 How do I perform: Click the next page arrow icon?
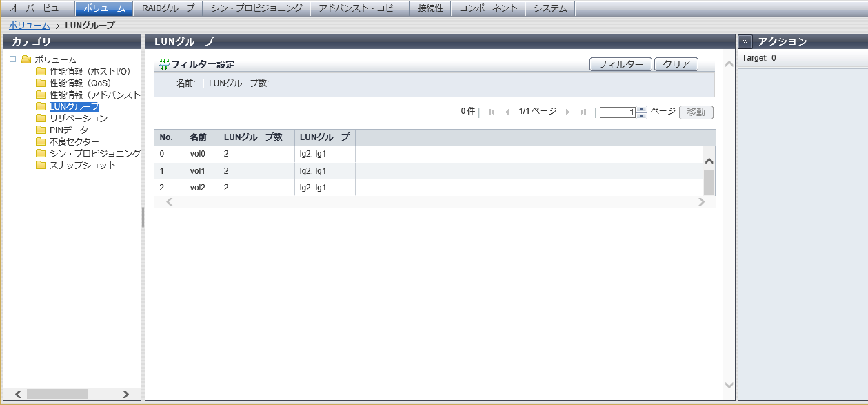pos(567,112)
